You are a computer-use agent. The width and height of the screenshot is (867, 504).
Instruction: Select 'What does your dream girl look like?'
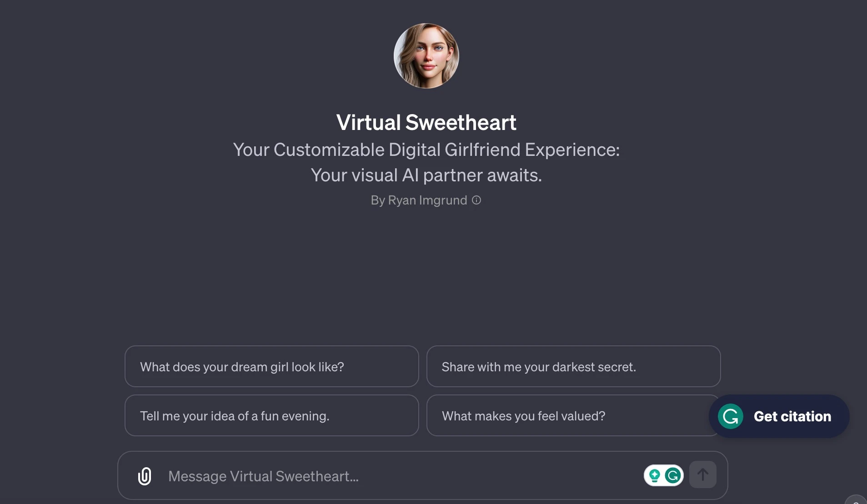click(x=271, y=366)
